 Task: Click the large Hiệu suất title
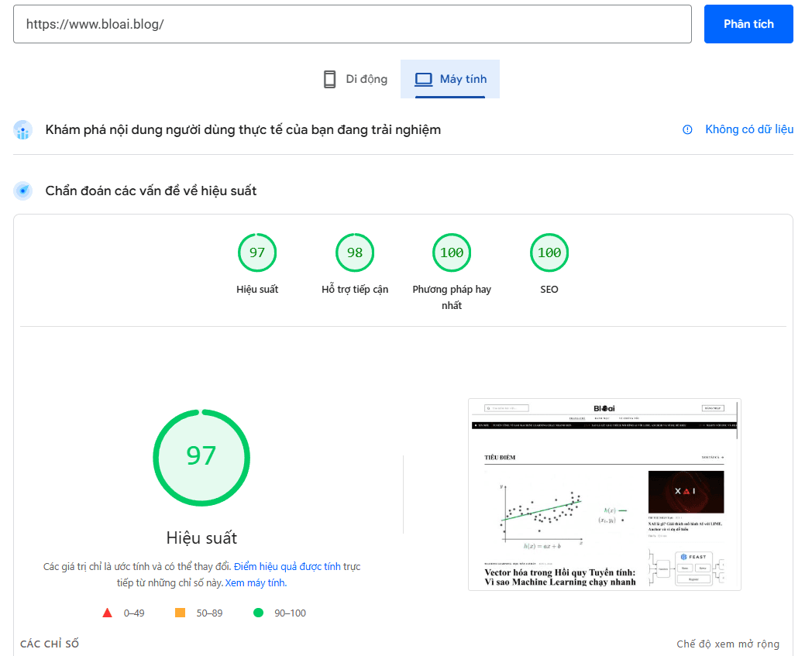[201, 538]
